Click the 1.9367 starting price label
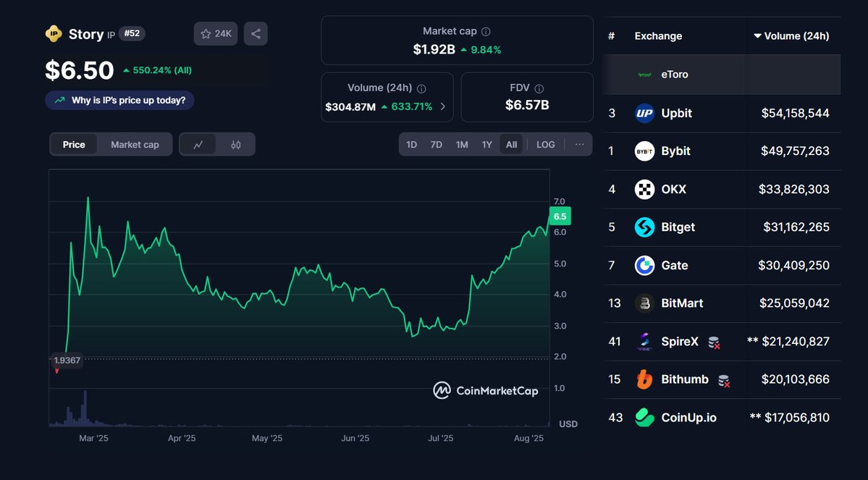This screenshot has height=480, width=868. [x=67, y=361]
